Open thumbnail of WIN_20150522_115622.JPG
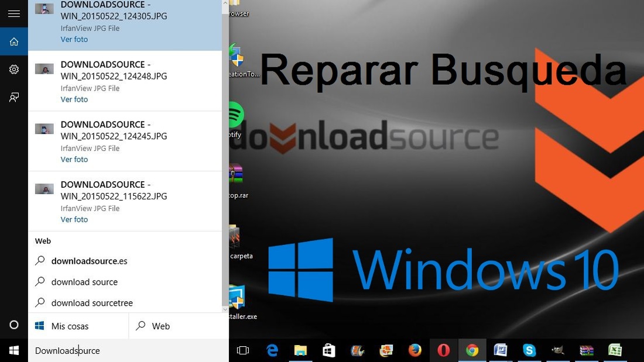 click(x=44, y=189)
